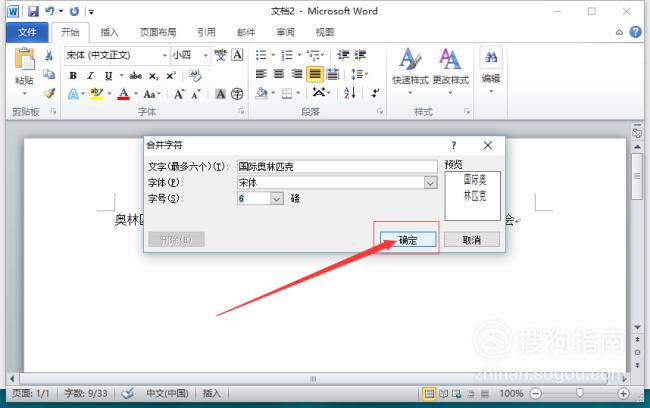Image resolution: width=650 pixels, height=408 pixels.
Task: Click the Text Effects glowing A icon
Action: click(73, 94)
